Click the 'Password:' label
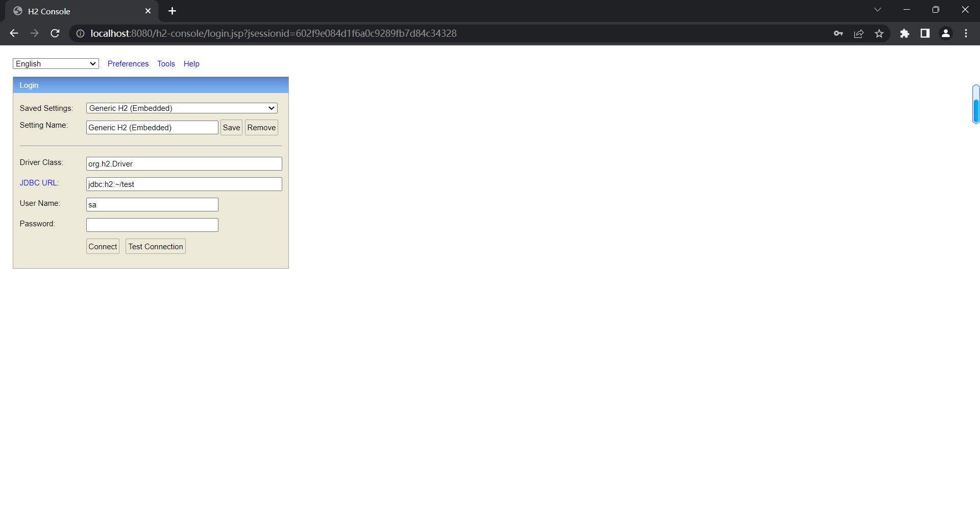 pos(37,223)
